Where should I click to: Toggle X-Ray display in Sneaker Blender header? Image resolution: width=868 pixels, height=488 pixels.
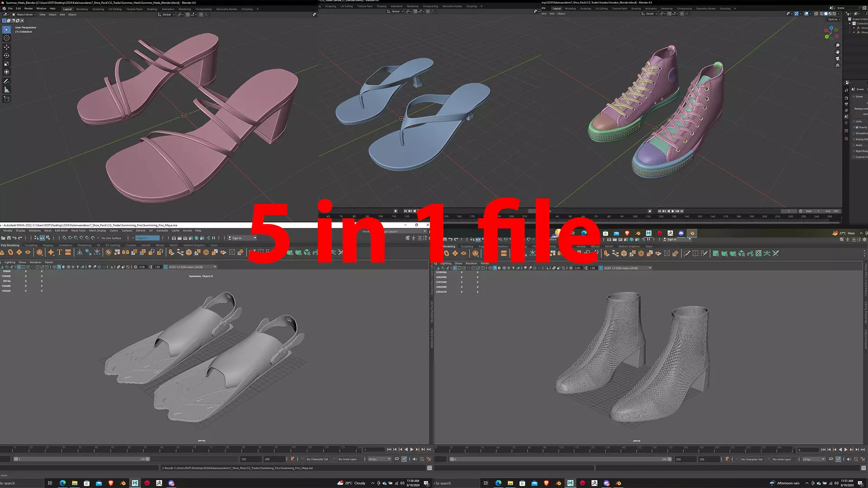tap(816, 14)
